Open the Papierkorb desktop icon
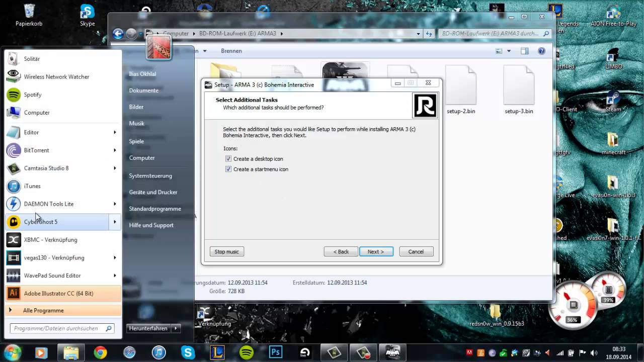 coord(29,15)
